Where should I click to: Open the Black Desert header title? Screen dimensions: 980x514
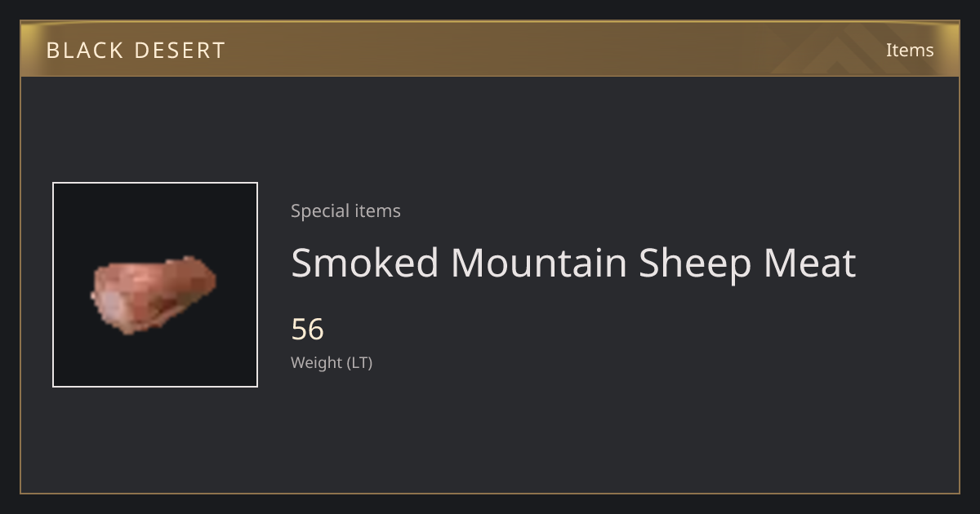[x=136, y=51]
